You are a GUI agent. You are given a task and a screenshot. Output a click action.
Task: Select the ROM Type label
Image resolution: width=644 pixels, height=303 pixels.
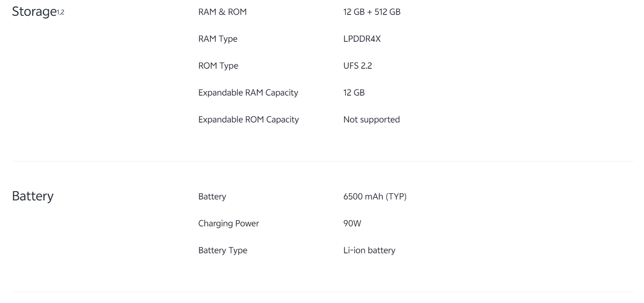(x=218, y=66)
